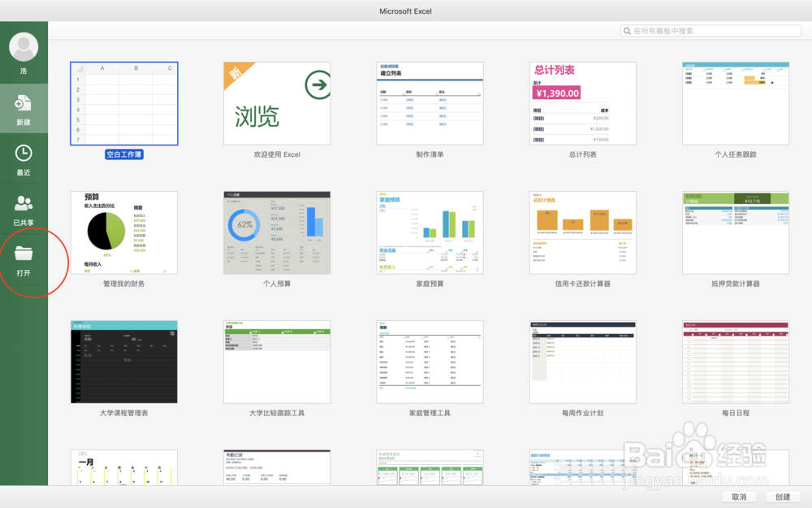Choose the 总计列表 template thumbnail
This screenshot has width=812, height=508.
tap(582, 104)
